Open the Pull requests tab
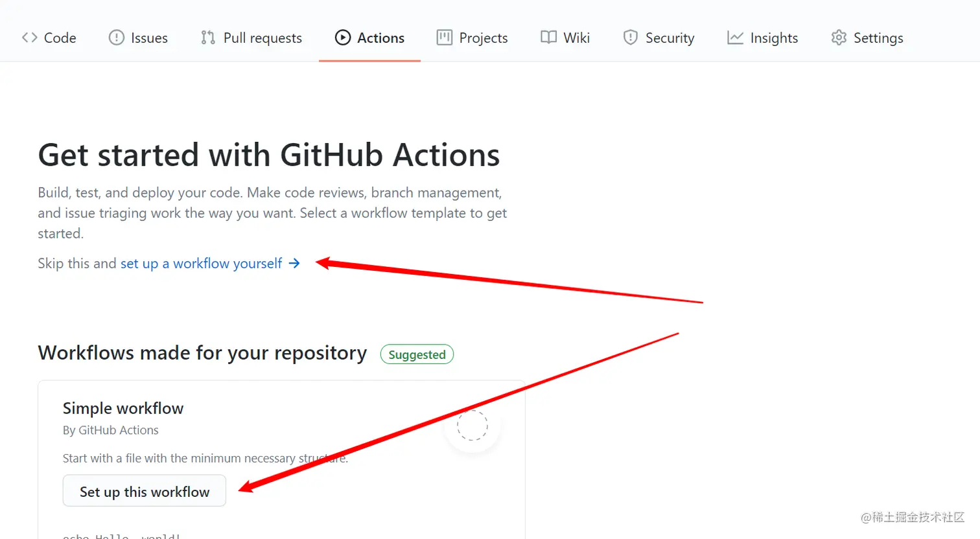The image size is (980, 539). 251,38
